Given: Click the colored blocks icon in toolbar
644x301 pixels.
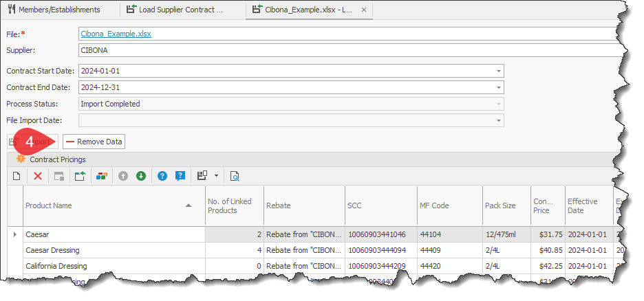Looking at the screenshot, I should (102, 176).
